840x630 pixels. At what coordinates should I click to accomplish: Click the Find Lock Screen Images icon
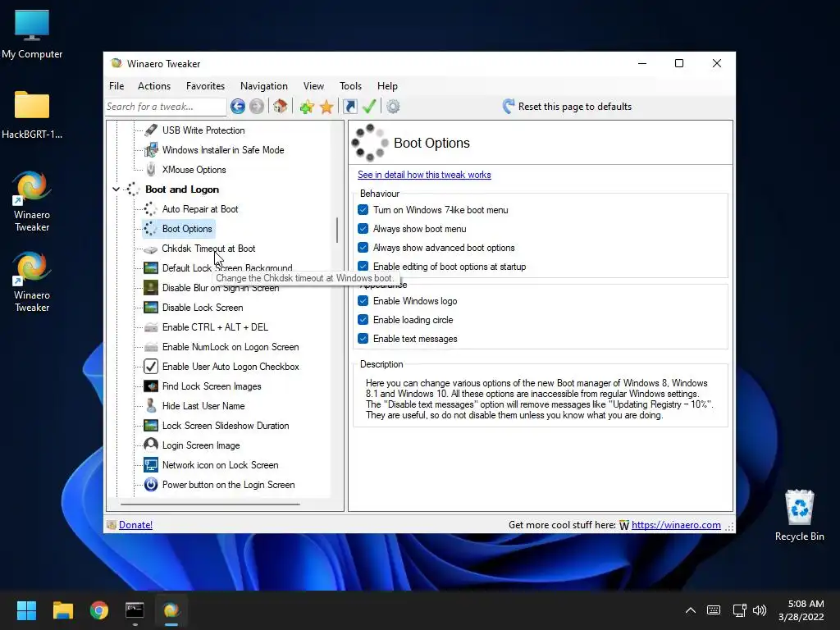pyautogui.click(x=151, y=386)
